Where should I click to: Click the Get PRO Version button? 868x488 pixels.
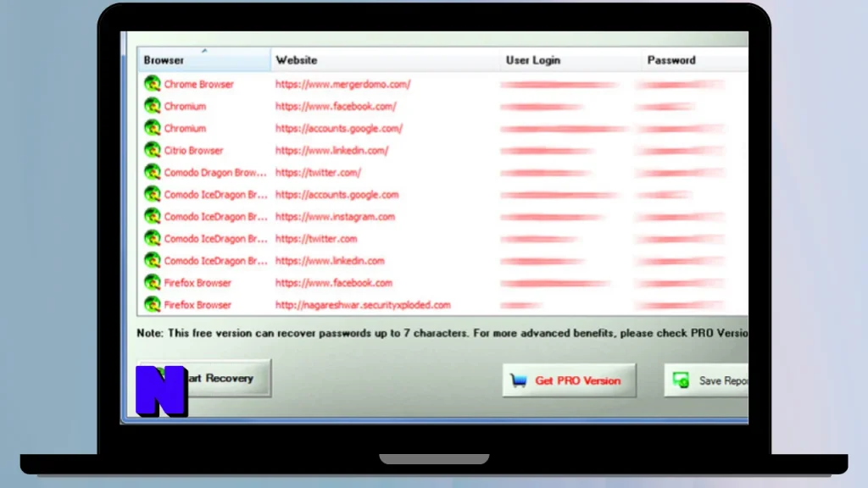[x=569, y=380]
